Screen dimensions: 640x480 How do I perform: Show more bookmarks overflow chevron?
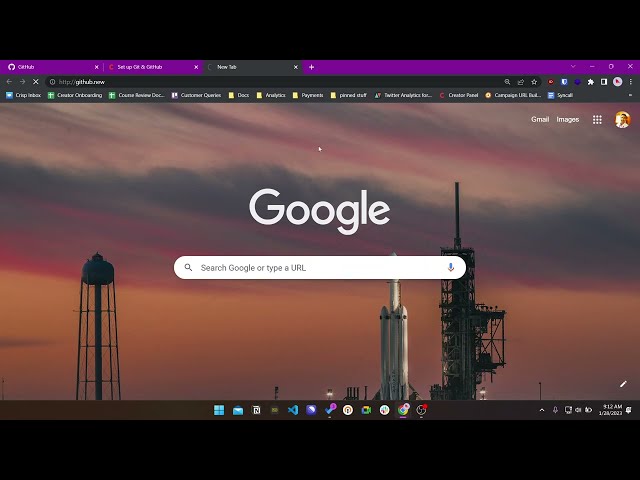coord(630,95)
